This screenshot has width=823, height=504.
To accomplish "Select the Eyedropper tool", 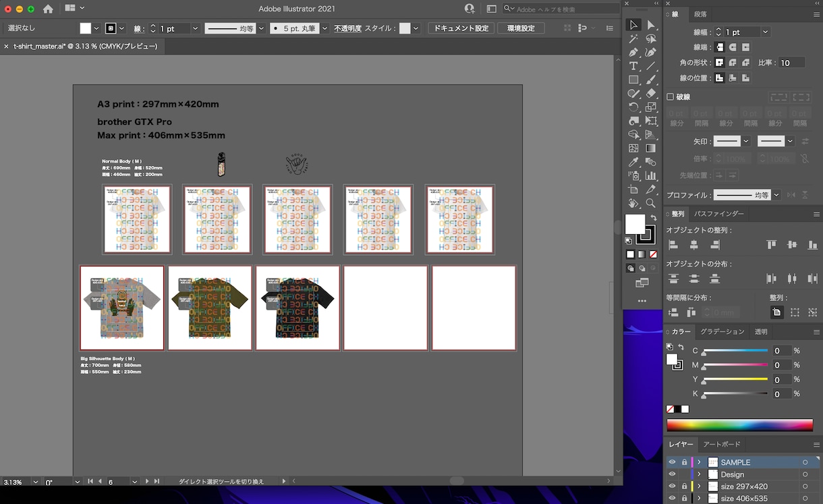I will click(x=633, y=162).
